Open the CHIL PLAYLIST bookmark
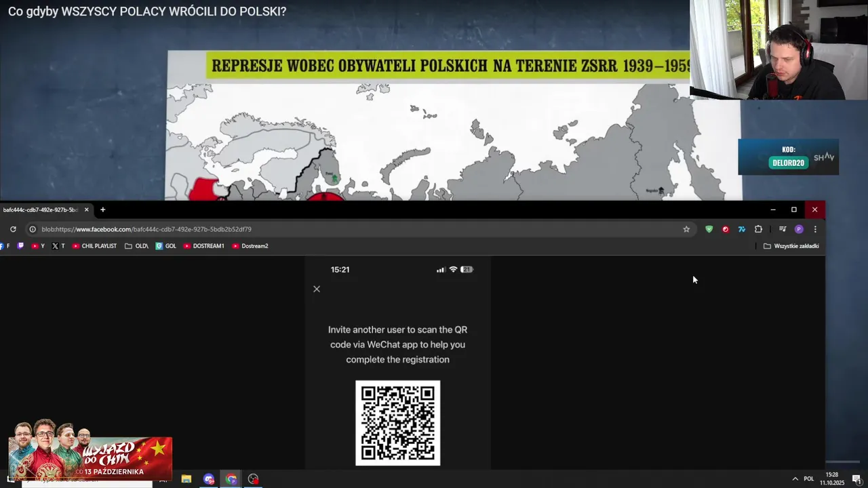868x488 pixels. tap(94, 246)
